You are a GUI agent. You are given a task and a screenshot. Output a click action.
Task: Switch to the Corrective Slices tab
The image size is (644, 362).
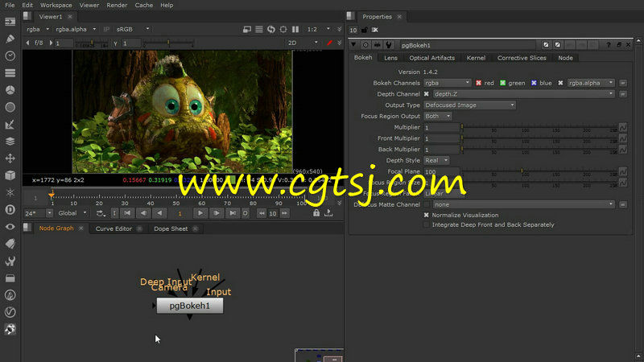click(x=522, y=58)
